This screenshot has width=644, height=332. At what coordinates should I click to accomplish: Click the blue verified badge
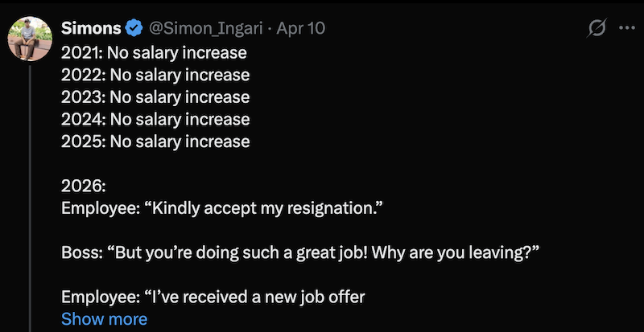coord(135,29)
